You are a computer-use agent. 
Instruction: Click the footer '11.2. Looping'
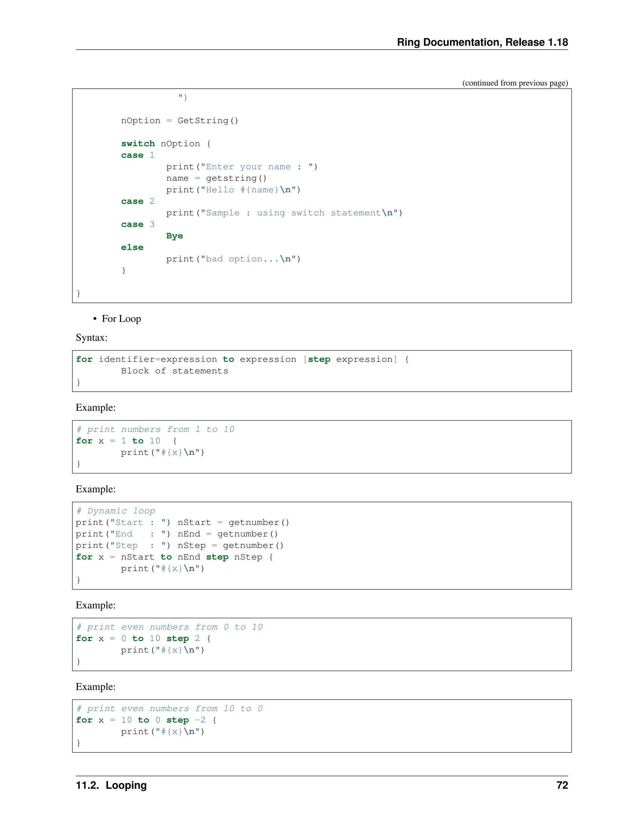point(111,785)
